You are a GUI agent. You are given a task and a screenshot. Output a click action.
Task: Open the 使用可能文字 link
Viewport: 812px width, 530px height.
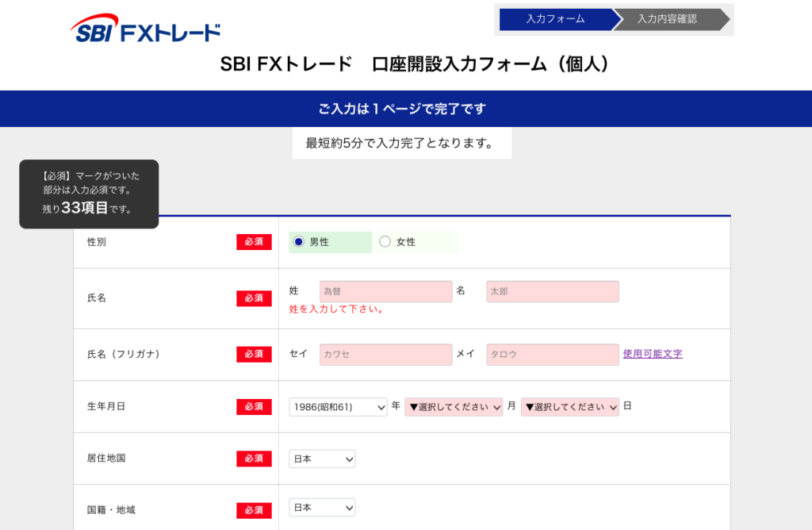coord(652,354)
